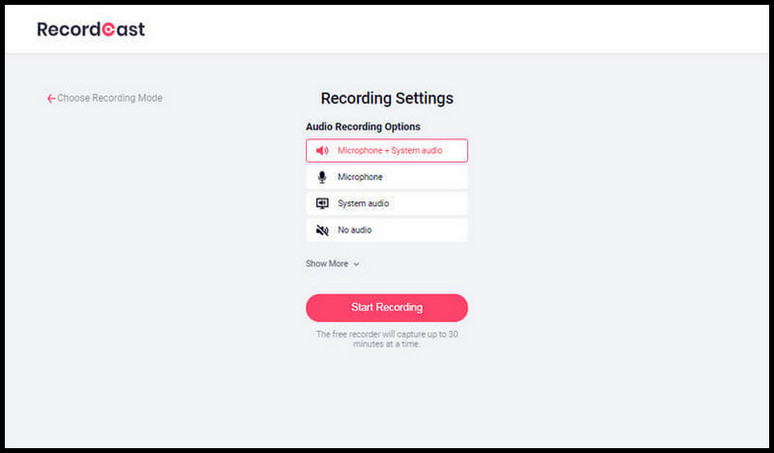This screenshot has height=453, width=774.
Task: Choose the Microphone only option
Action: pyautogui.click(x=360, y=177)
